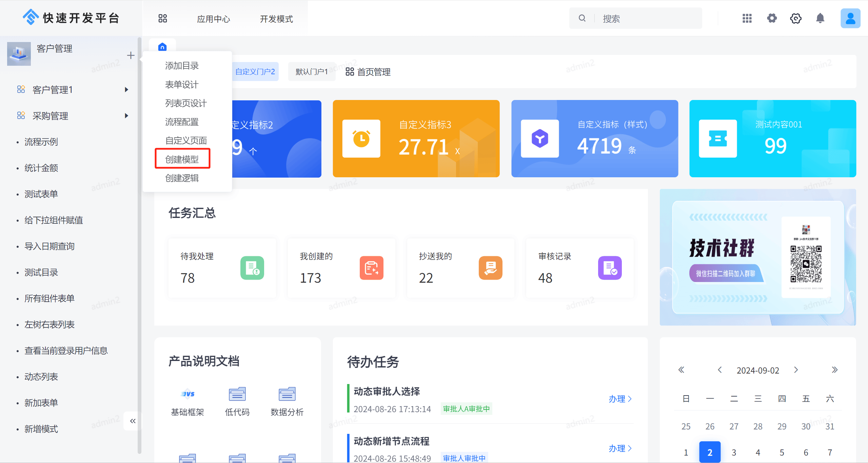Switch to the 默认门户1 tab
This screenshot has height=463, width=868.
tap(311, 72)
